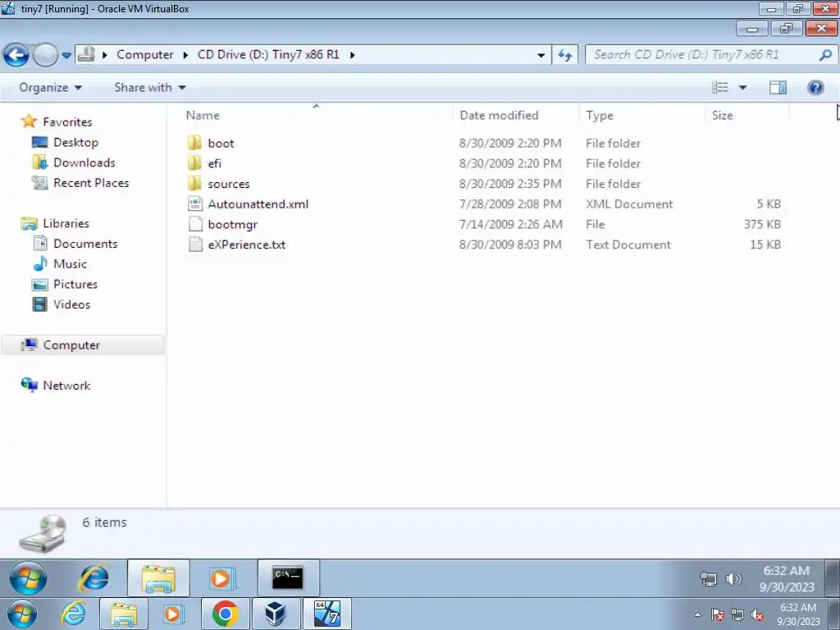Open Libraries in navigation pane
This screenshot has height=630, width=840.
pyautogui.click(x=66, y=223)
